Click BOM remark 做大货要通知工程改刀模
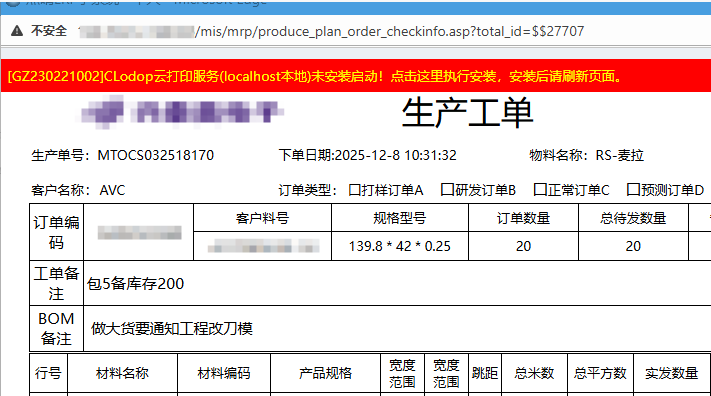This screenshot has width=711, height=396. tap(171, 328)
